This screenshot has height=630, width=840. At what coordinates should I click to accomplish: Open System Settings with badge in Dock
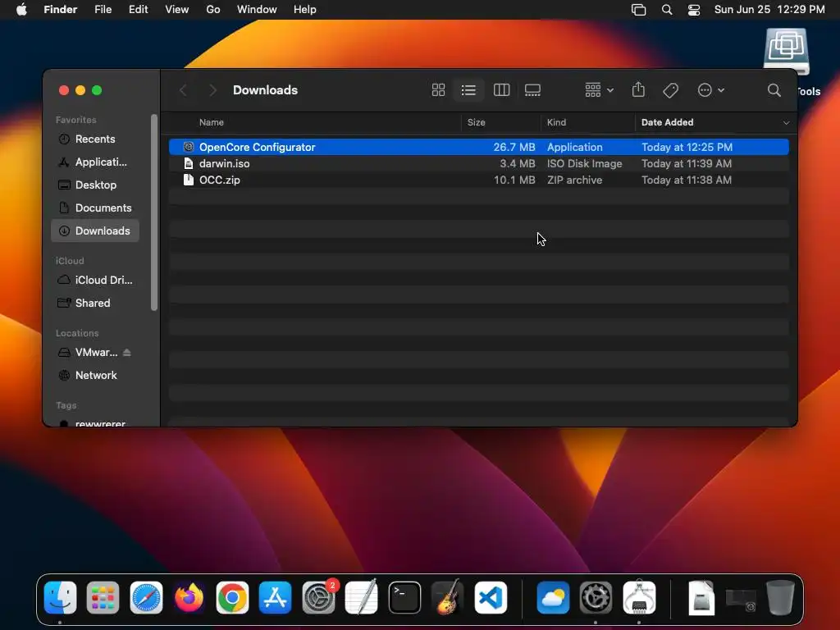click(x=319, y=597)
